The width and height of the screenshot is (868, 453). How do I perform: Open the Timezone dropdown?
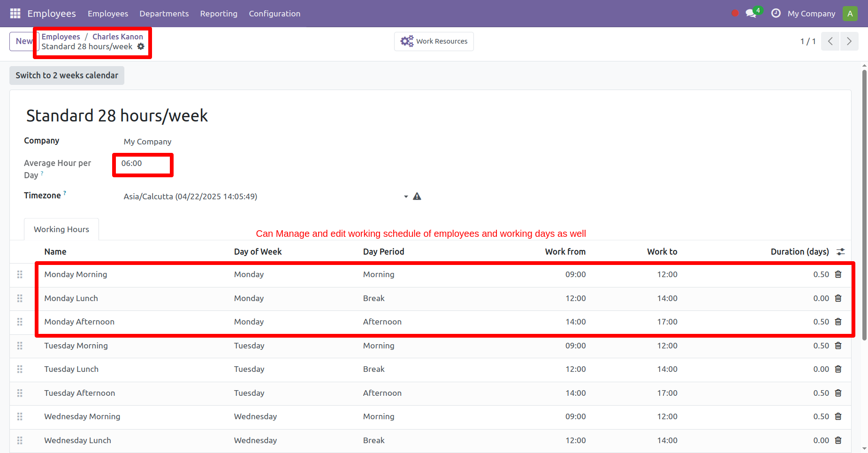(405, 196)
